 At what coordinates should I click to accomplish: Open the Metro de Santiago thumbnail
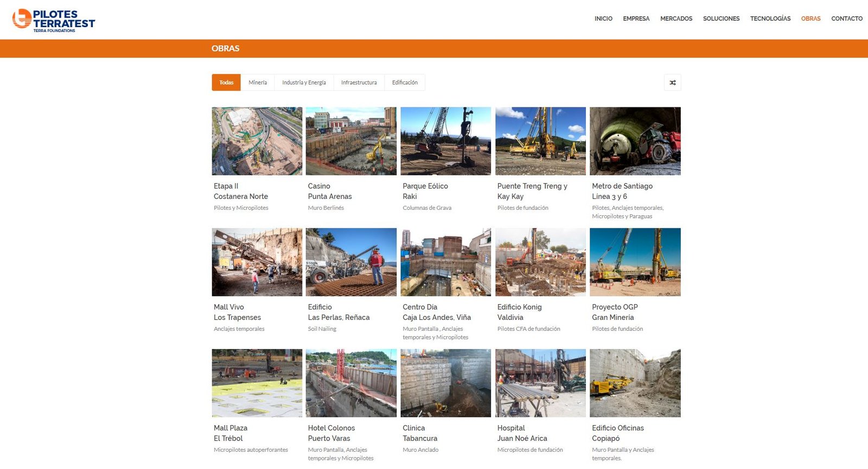click(x=635, y=141)
